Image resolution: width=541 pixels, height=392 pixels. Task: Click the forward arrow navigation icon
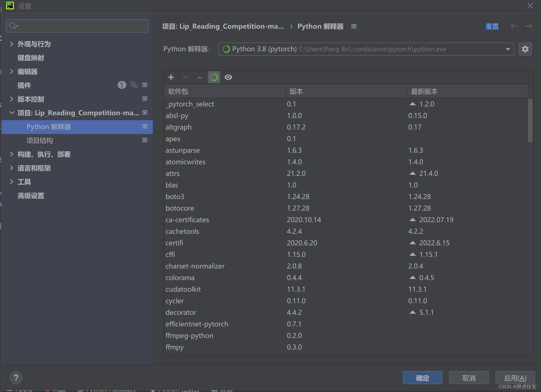click(x=529, y=26)
